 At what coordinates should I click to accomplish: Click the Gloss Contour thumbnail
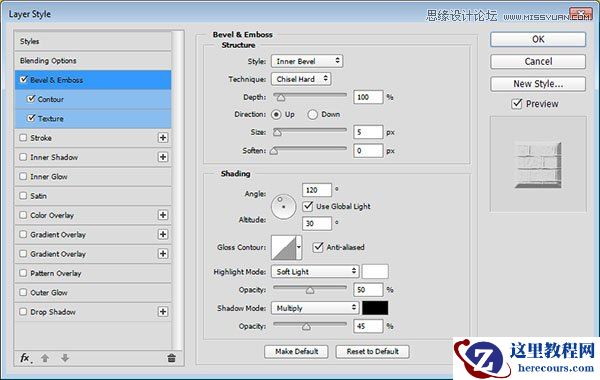[x=284, y=247]
